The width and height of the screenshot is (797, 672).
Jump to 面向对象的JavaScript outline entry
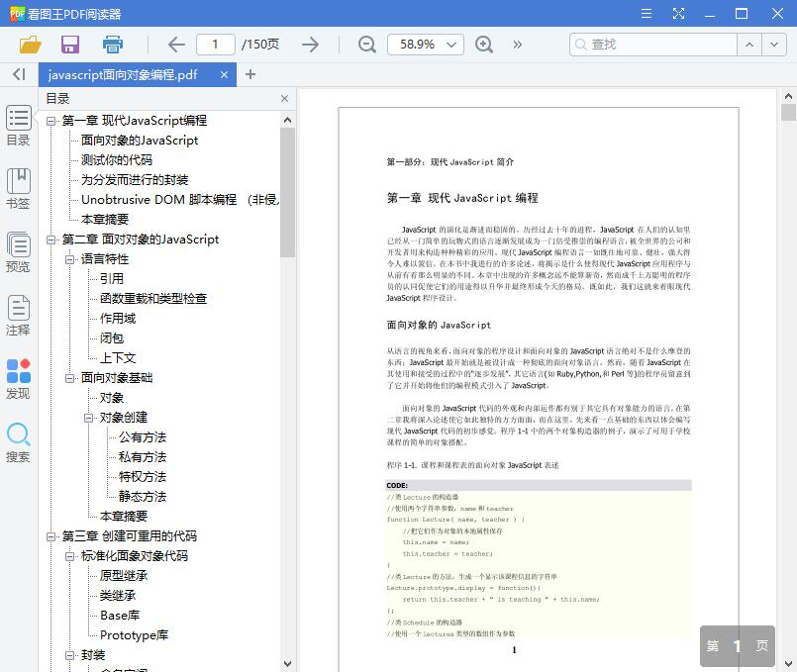(x=140, y=141)
